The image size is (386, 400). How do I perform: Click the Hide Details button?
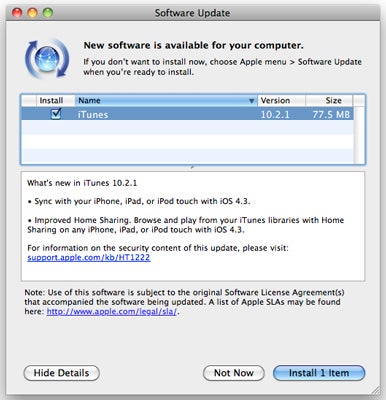(62, 373)
